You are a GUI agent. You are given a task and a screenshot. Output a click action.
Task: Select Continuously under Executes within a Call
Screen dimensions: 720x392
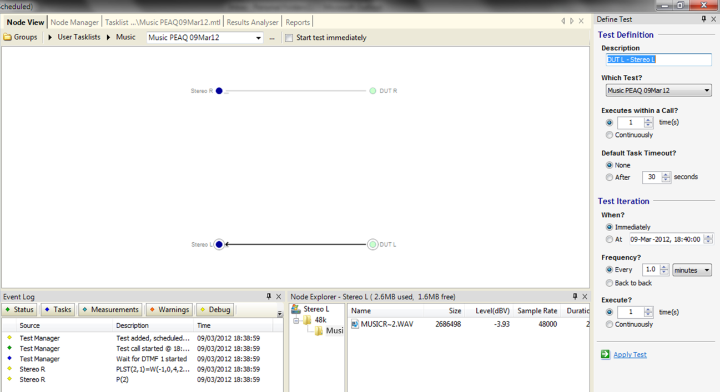609,135
